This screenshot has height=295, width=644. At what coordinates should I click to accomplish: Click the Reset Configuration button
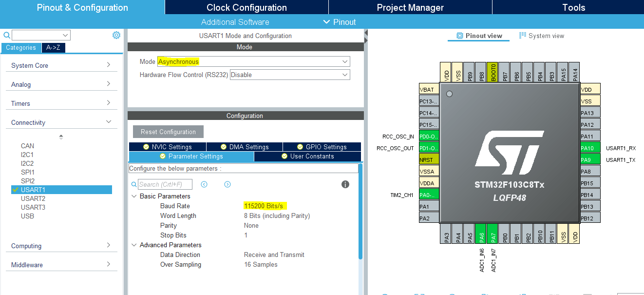click(168, 132)
